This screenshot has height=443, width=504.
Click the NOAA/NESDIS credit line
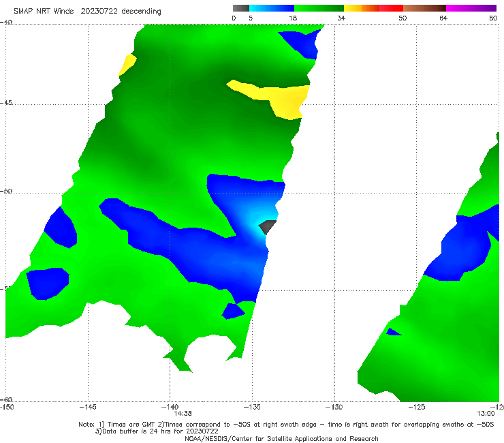click(281, 439)
